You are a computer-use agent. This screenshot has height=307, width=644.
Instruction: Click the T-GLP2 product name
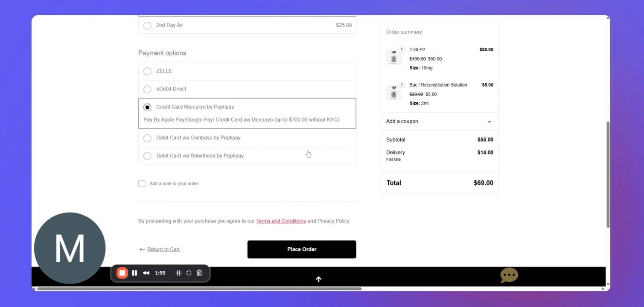coord(417,49)
